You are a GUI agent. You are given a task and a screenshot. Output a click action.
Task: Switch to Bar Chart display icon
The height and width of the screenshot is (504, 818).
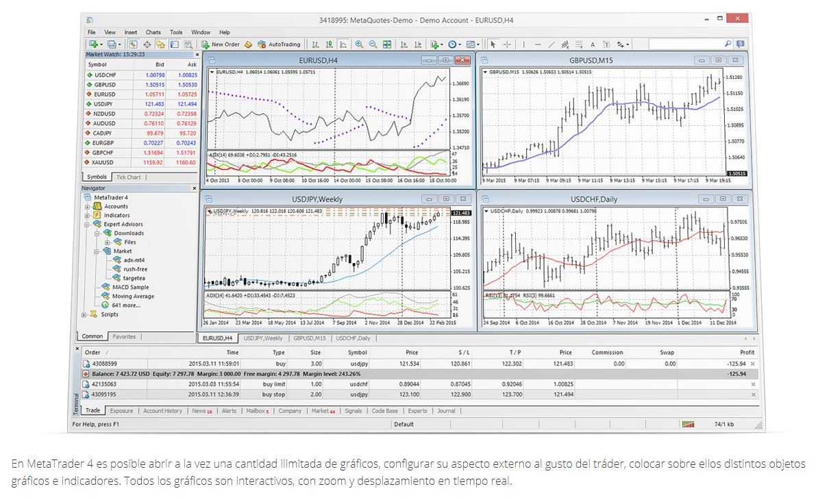(x=316, y=45)
